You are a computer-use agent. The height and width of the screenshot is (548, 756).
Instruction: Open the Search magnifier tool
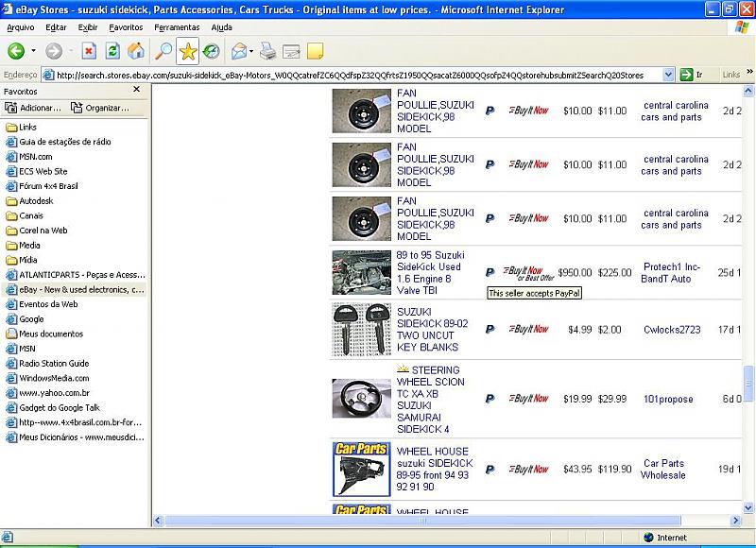163,51
